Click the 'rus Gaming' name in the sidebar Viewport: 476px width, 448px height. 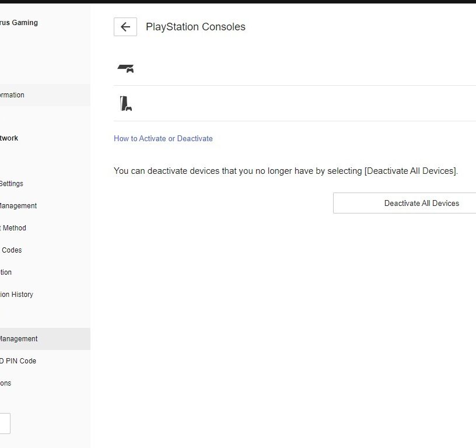(19, 23)
